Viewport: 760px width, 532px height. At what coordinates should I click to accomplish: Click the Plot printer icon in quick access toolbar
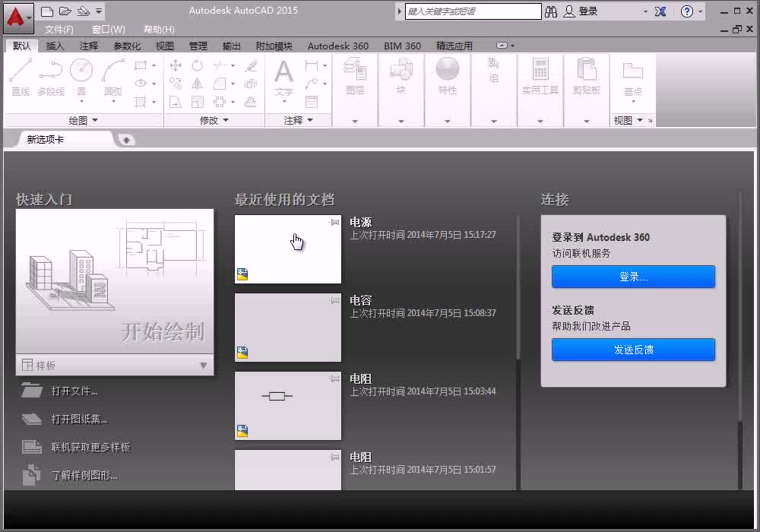(84, 11)
